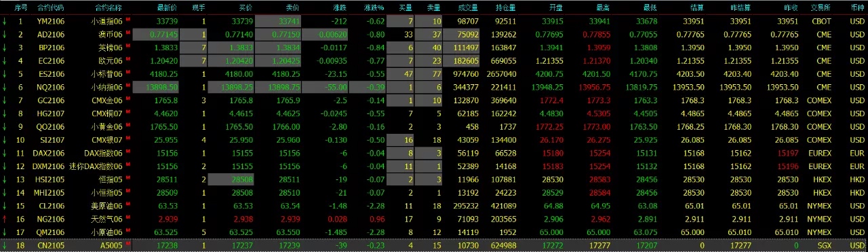The width and height of the screenshot is (868, 252).
Task: Click the 最低 column header
Action: pyautogui.click(x=650, y=7)
